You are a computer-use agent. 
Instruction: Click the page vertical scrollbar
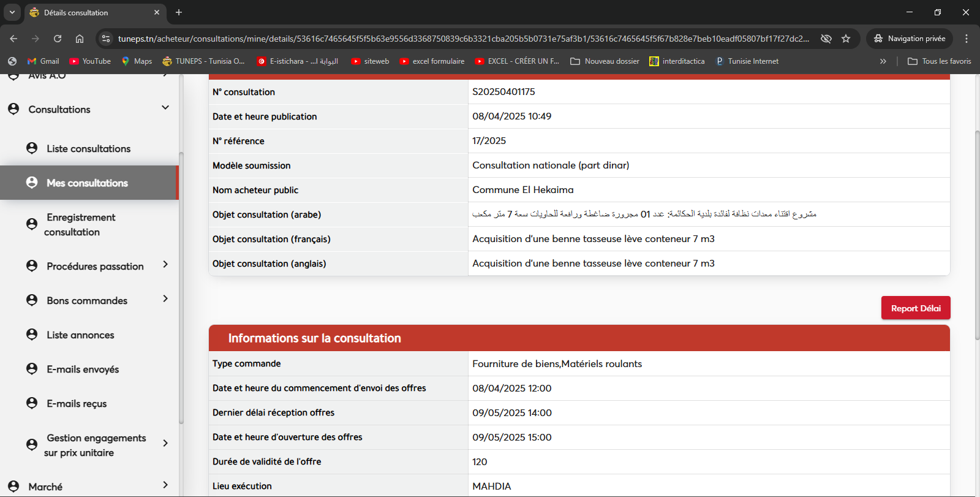coord(977,235)
